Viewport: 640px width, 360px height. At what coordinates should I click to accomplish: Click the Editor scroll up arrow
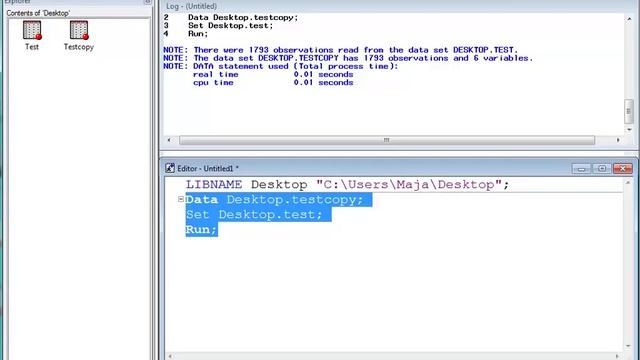point(628,182)
